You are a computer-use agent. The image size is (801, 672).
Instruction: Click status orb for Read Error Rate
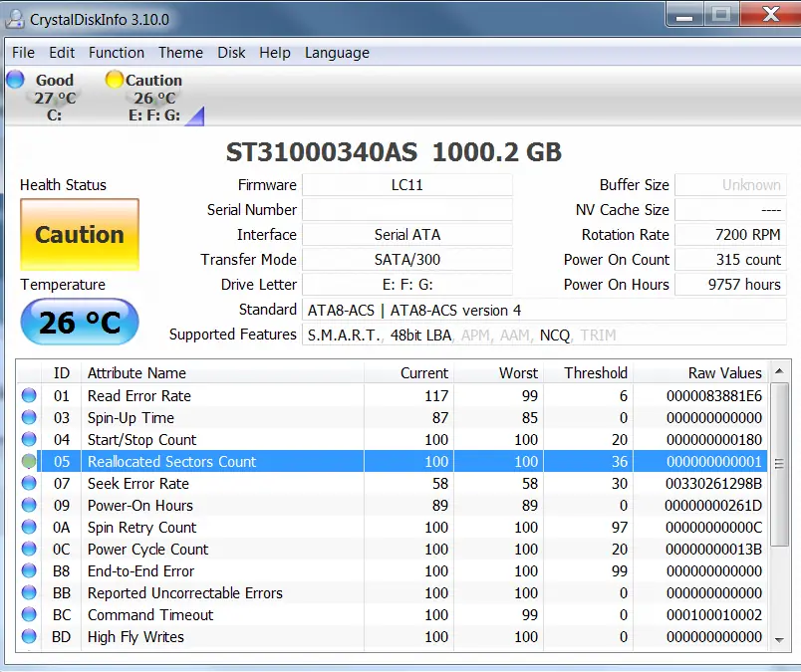coord(29,396)
